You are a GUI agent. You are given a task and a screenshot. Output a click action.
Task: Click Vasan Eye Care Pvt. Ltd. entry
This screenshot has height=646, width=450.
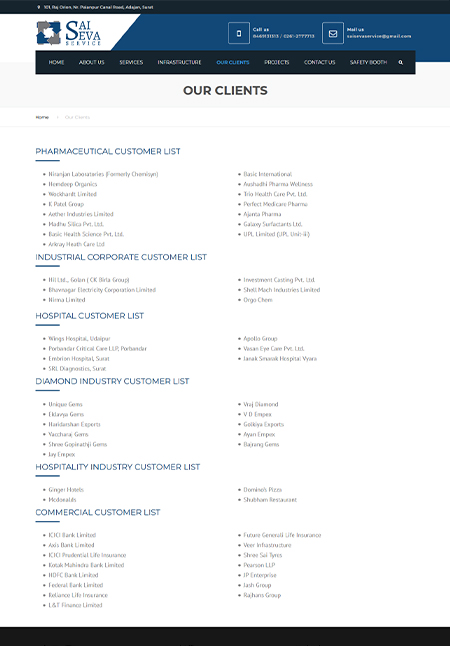point(274,349)
